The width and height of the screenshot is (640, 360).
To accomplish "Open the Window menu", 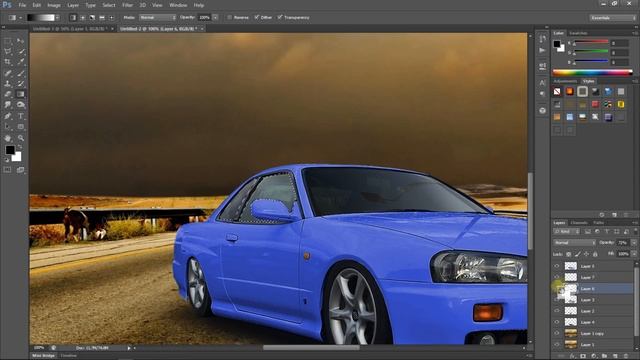I will (x=178, y=5).
